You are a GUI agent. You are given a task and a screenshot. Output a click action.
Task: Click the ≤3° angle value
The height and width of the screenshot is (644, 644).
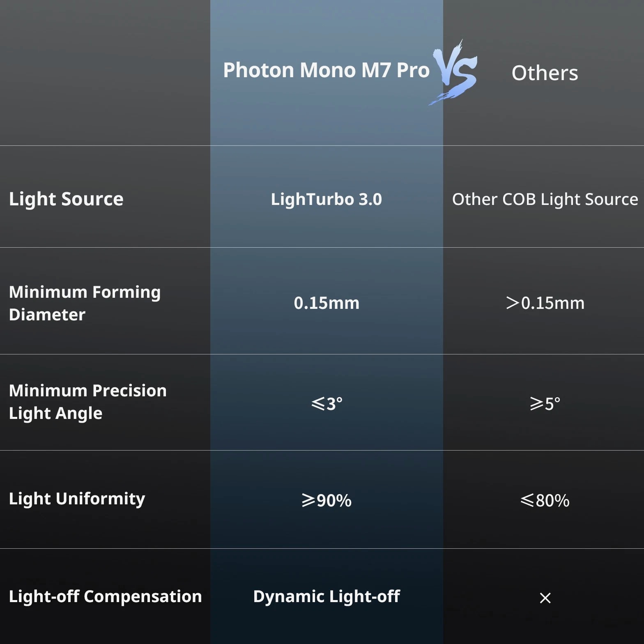[x=327, y=404]
